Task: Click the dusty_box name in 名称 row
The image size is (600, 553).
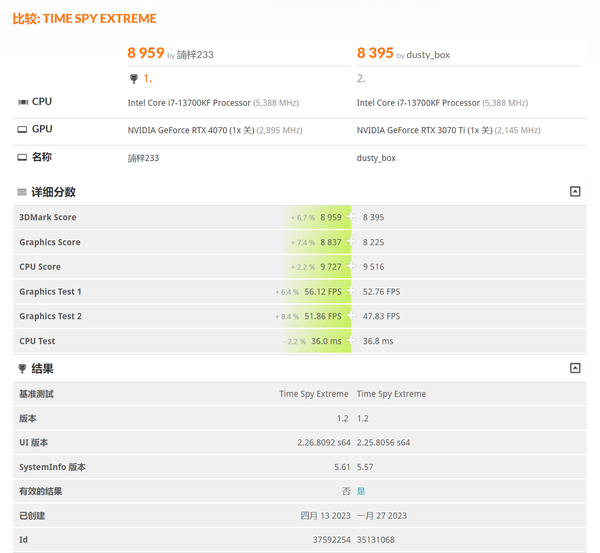Action: pyautogui.click(x=376, y=158)
